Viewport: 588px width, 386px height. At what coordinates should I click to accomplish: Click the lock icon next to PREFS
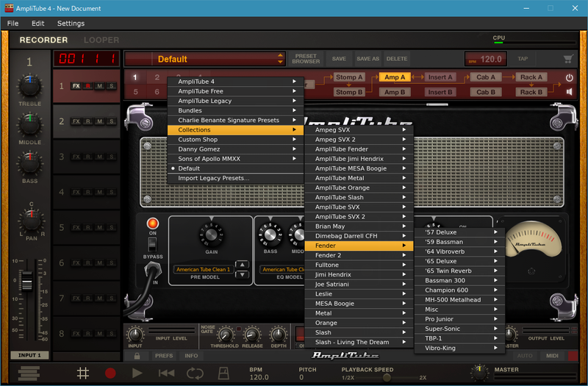pos(137,356)
